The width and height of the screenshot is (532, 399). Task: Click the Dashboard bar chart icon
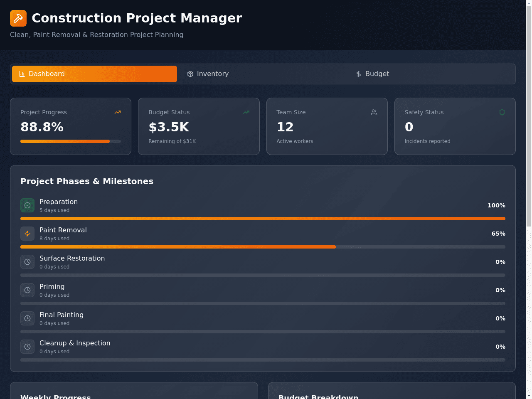(22, 74)
